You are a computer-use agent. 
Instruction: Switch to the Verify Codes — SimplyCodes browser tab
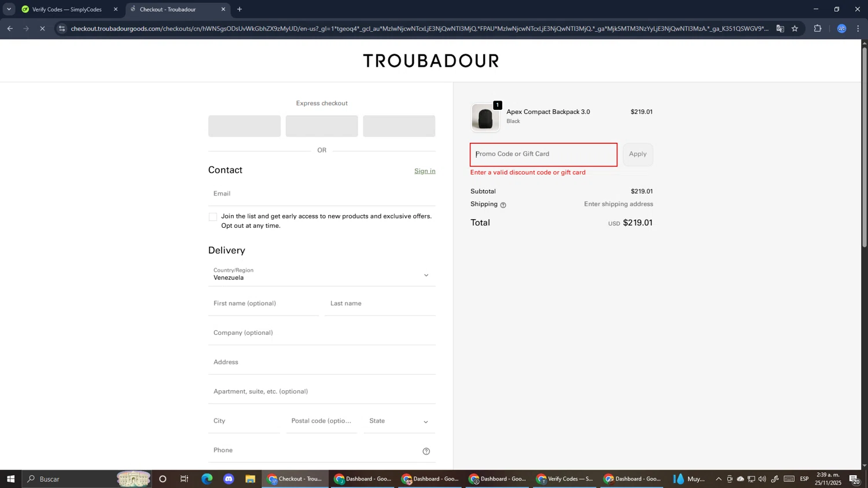[x=68, y=9]
